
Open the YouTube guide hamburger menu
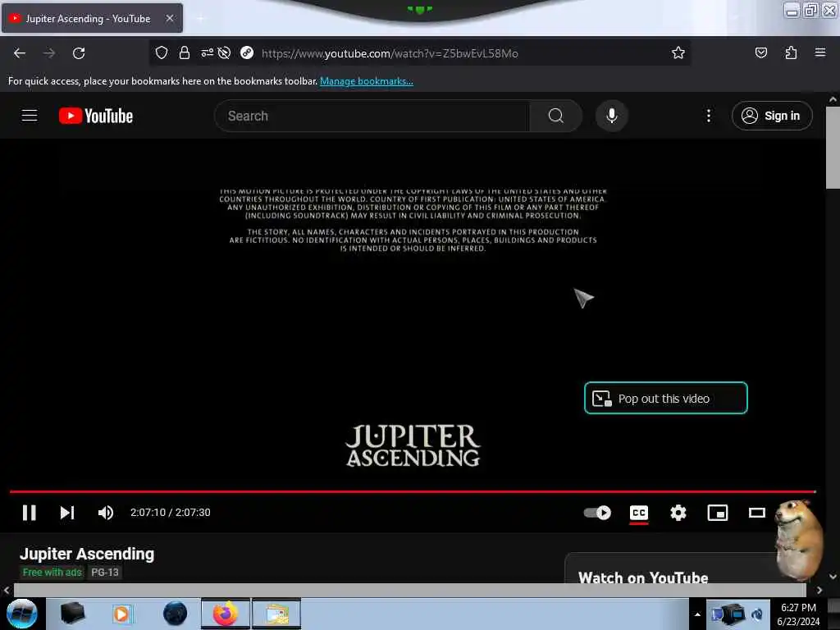pos(30,116)
